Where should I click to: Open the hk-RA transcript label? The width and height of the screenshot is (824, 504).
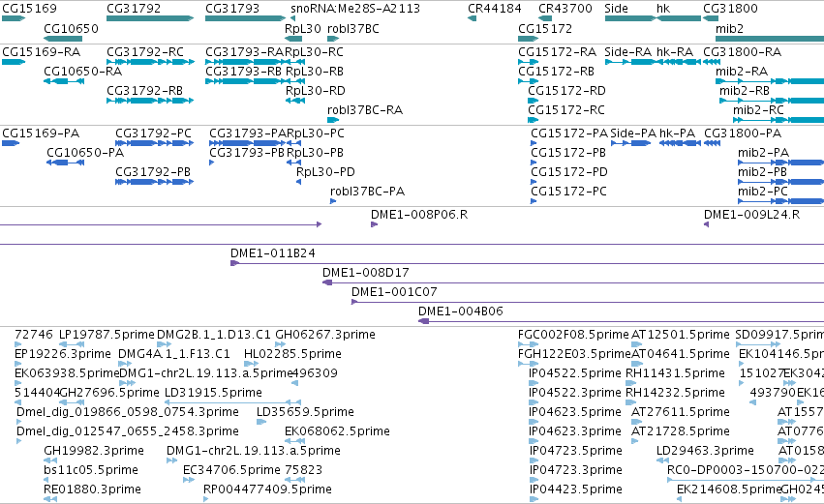click(675, 52)
